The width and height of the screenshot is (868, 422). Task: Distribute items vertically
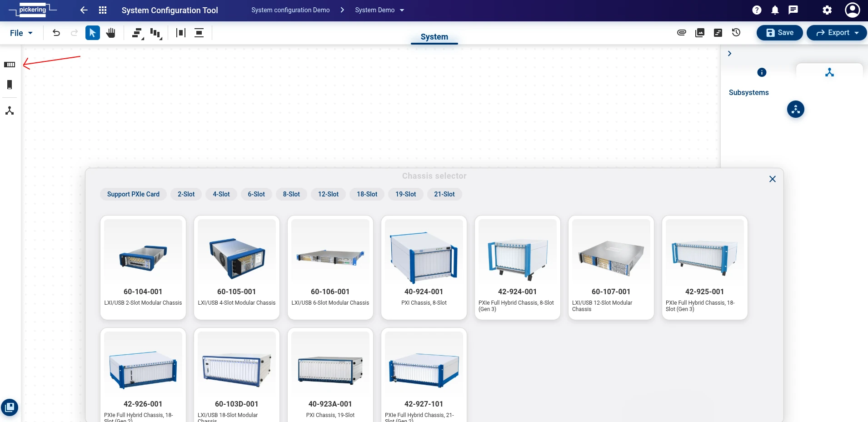199,33
